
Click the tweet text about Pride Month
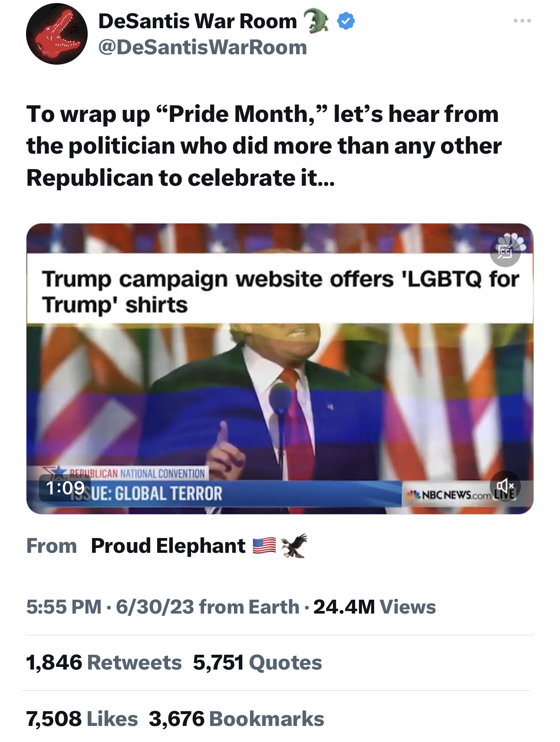click(264, 146)
